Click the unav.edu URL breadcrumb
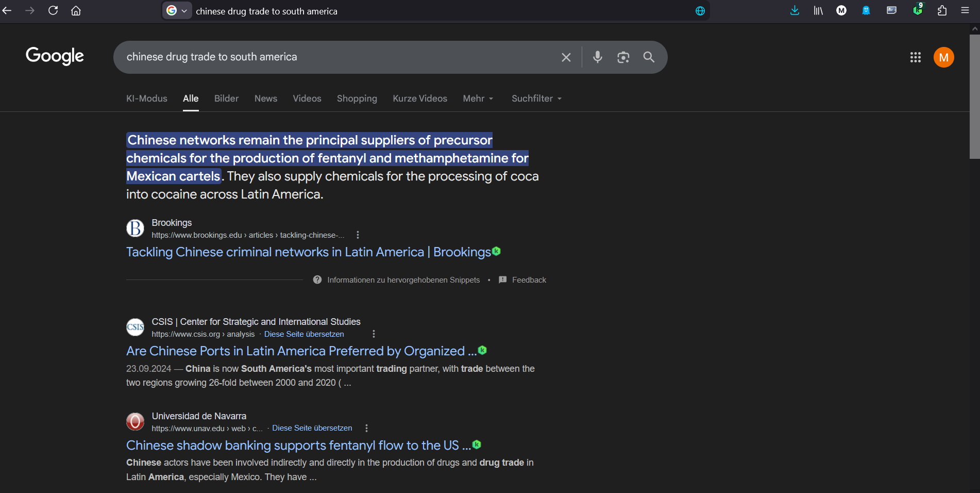The height and width of the screenshot is (493, 980). point(207,428)
